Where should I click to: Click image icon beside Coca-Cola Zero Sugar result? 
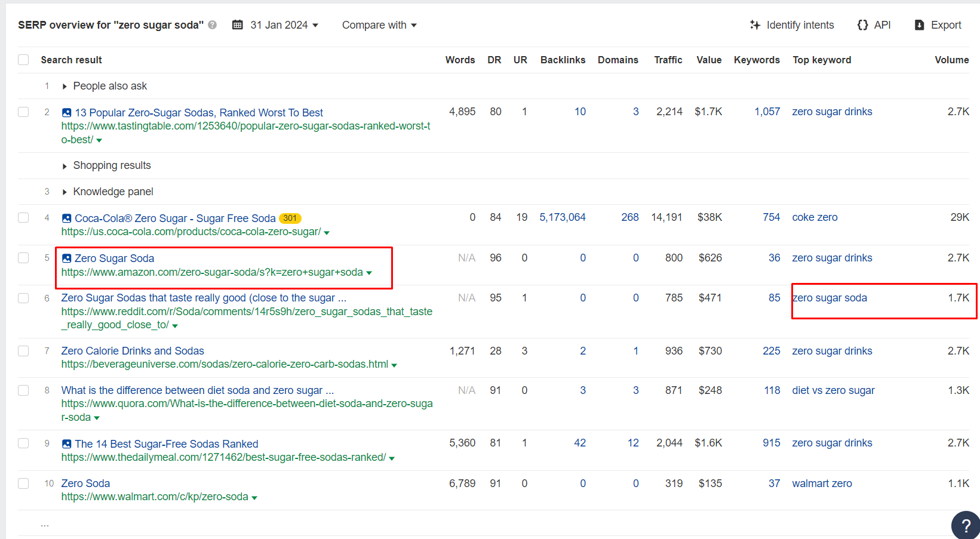[x=67, y=218]
